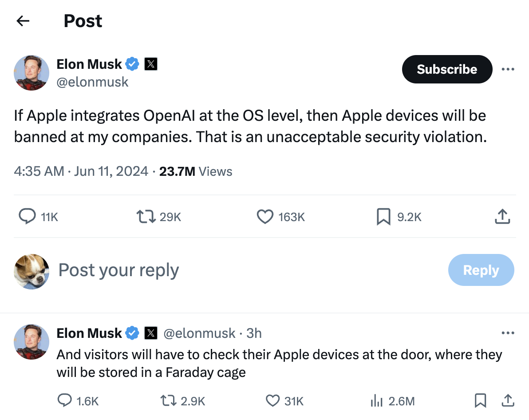
Task: Open more options on the Faraday cage reply
Action: click(x=508, y=333)
